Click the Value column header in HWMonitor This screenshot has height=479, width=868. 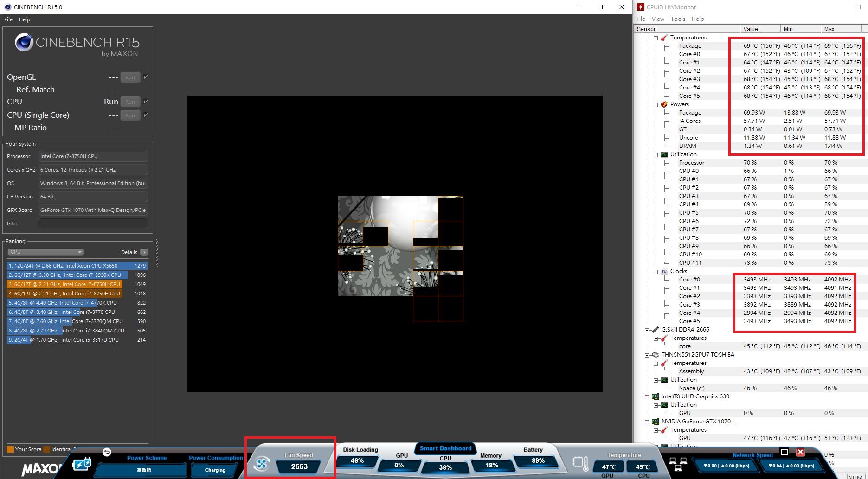click(760, 29)
